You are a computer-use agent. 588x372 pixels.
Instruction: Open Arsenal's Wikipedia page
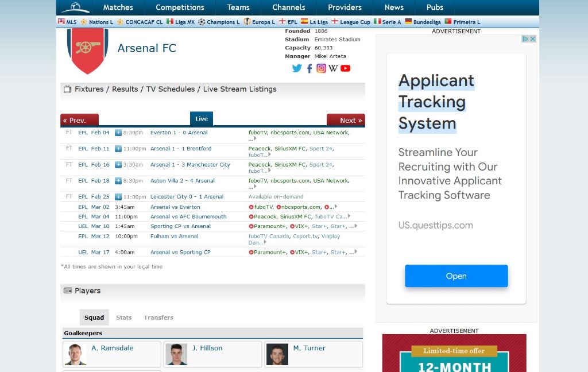333,68
